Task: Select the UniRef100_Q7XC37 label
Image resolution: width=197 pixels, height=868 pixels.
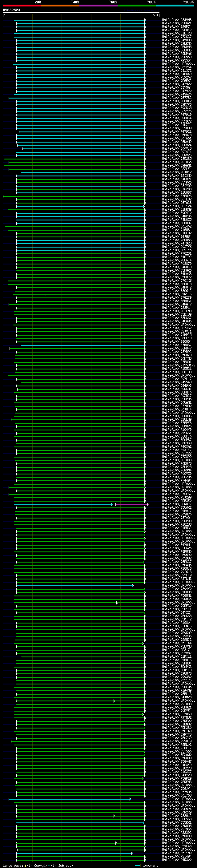Action: pyautogui.click(x=177, y=37)
